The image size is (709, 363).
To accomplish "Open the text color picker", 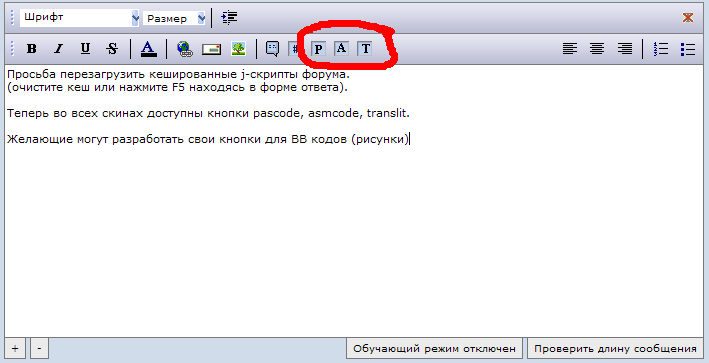I will click(148, 48).
